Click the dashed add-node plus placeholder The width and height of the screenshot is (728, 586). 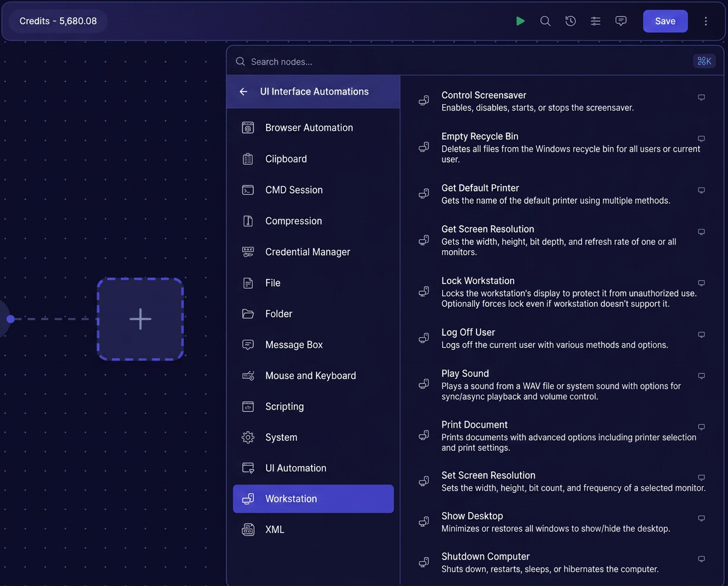140,320
